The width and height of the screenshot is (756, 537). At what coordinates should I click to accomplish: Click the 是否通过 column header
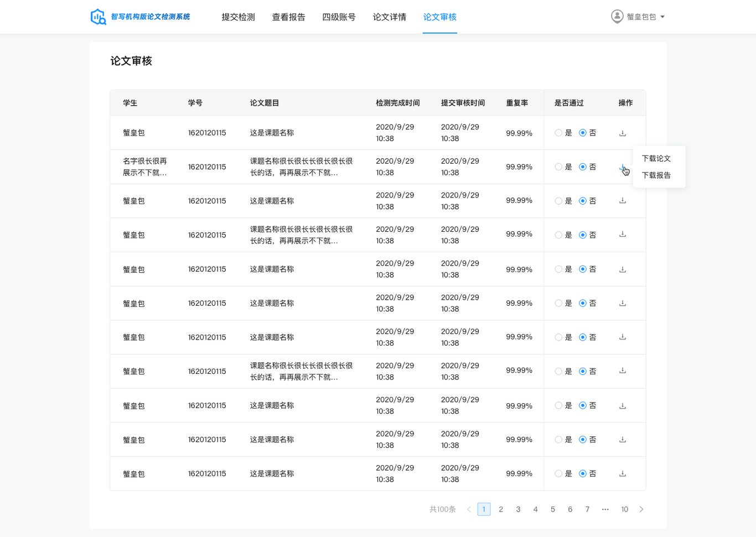[x=569, y=103]
